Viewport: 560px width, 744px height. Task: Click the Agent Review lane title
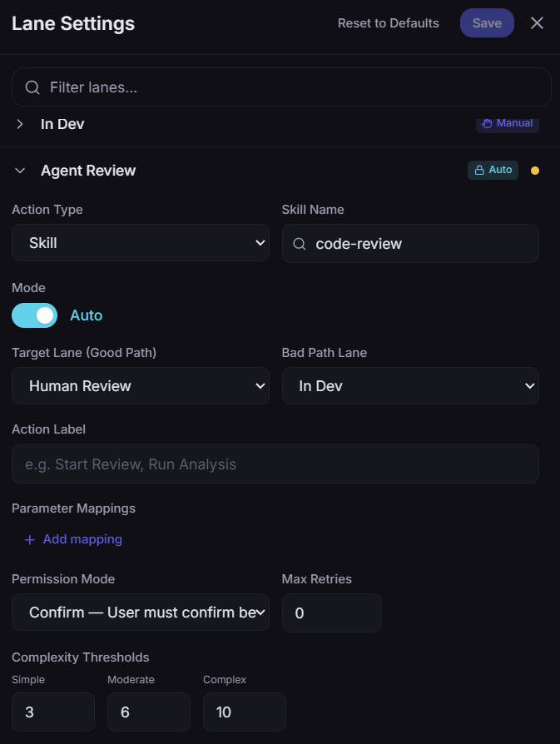(88, 171)
